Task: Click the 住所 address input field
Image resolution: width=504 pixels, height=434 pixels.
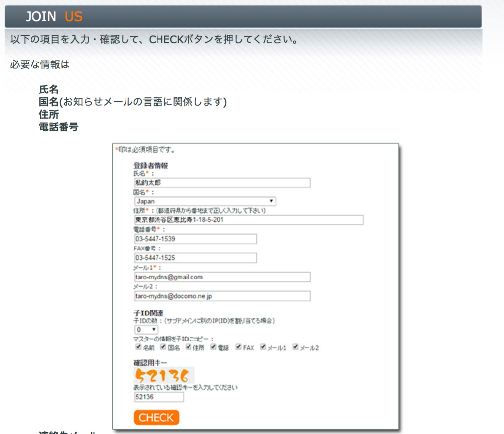Action: click(x=249, y=220)
